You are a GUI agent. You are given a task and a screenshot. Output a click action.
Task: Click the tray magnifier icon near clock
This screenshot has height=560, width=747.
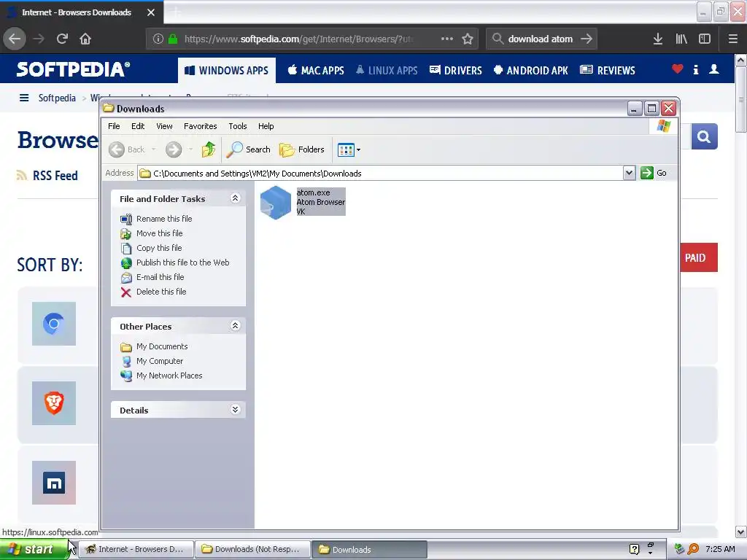coord(693,549)
